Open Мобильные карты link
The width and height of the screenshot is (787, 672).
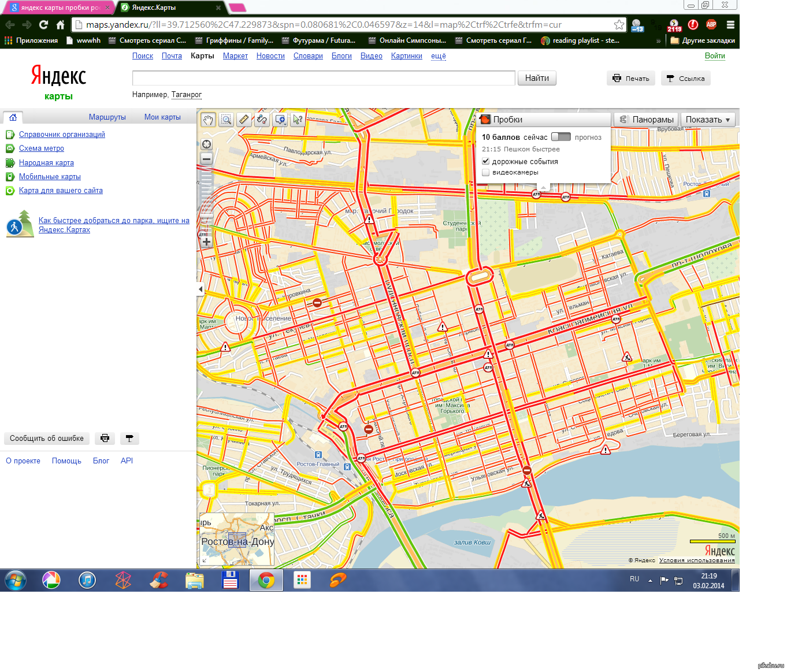[50, 177]
